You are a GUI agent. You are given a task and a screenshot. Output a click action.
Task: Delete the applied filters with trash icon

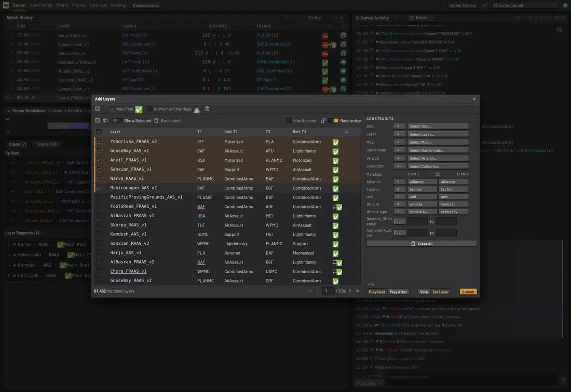click(207, 109)
